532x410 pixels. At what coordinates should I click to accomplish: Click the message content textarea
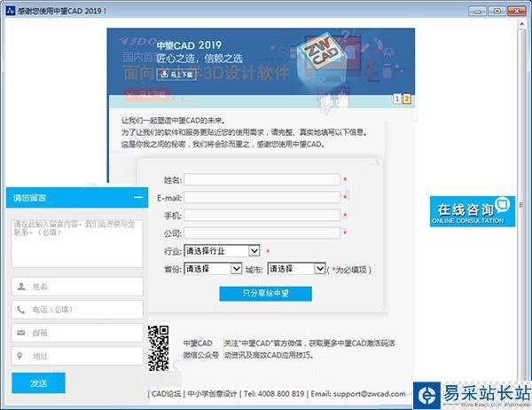[77, 243]
